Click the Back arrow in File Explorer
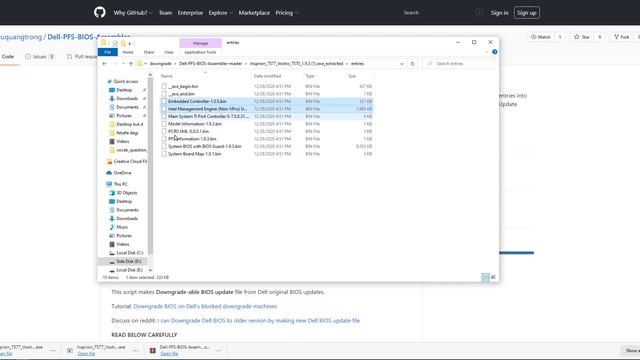 pyautogui.click(x=104, y=64)
